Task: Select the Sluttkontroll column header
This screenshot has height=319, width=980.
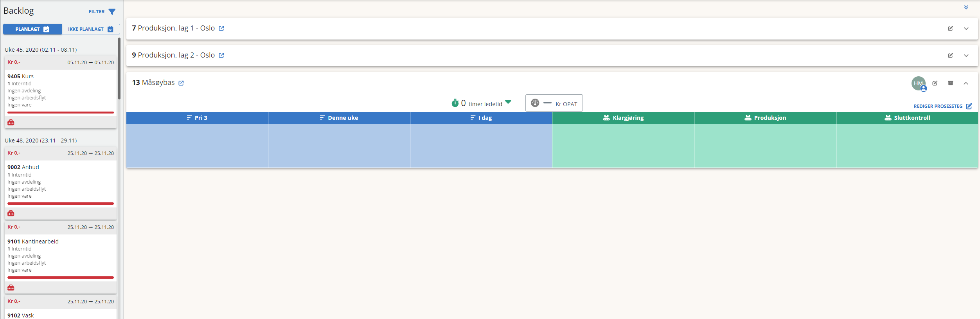Action: click(907, 118)
